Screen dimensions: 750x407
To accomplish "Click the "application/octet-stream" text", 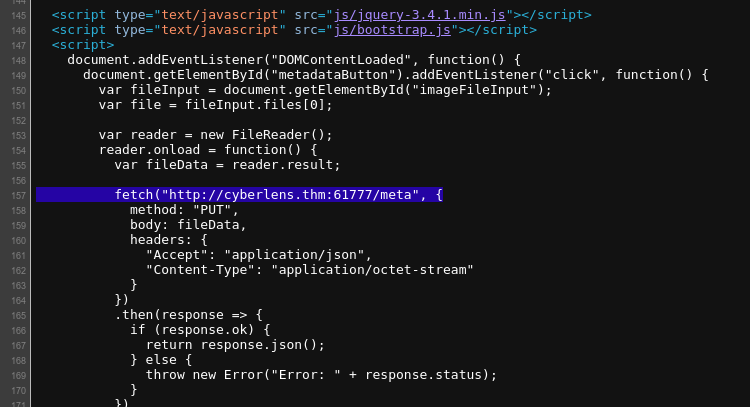I will pyautogui.click(x=372, y=269).
